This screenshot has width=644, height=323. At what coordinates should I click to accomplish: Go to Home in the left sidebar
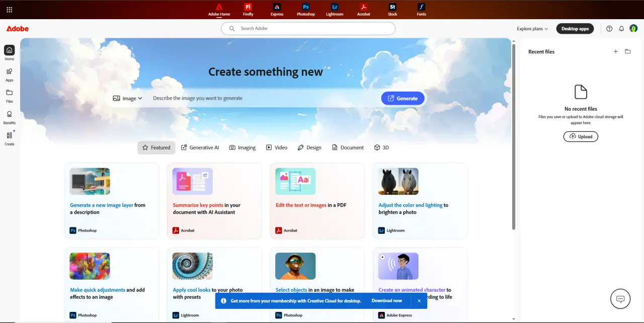tap(10, 53)
